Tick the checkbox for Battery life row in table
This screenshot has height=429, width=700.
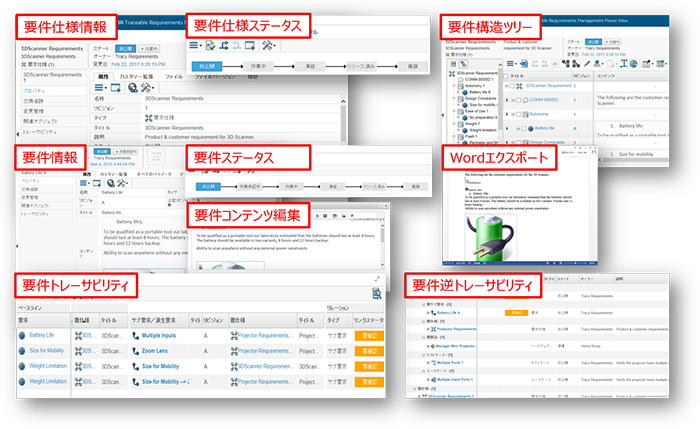point(524,129)
